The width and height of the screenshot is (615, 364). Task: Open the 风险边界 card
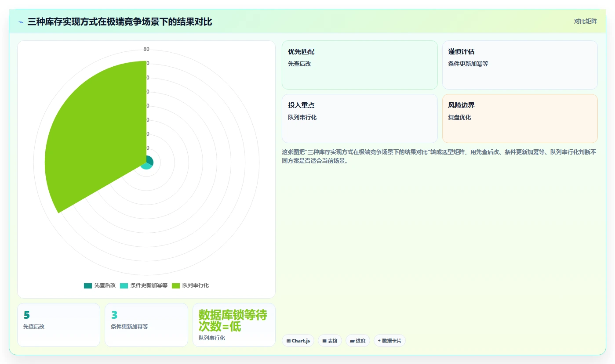click(520, 119)
